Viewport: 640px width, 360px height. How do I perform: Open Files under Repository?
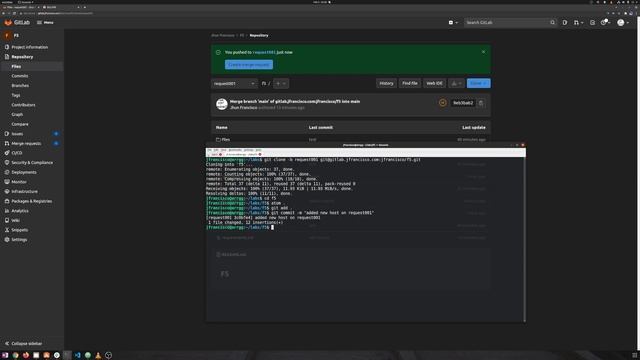click(x=16, y=67)
